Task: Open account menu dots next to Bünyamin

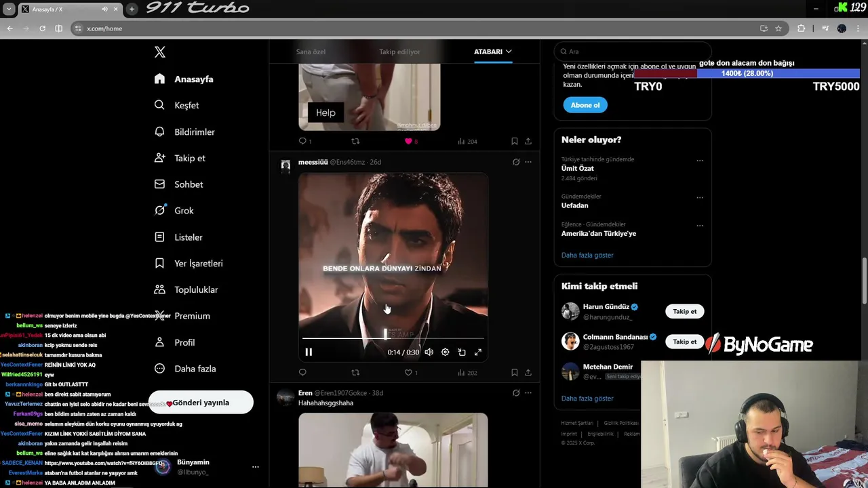Action: [256, 467]
